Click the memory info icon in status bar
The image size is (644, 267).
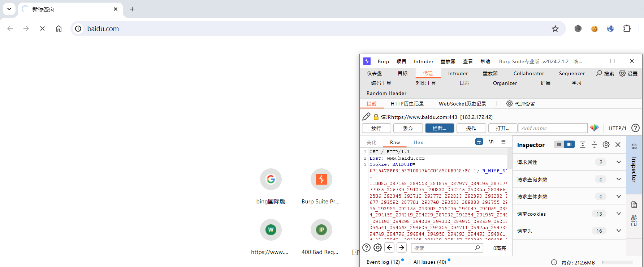[x=554, y=262]
